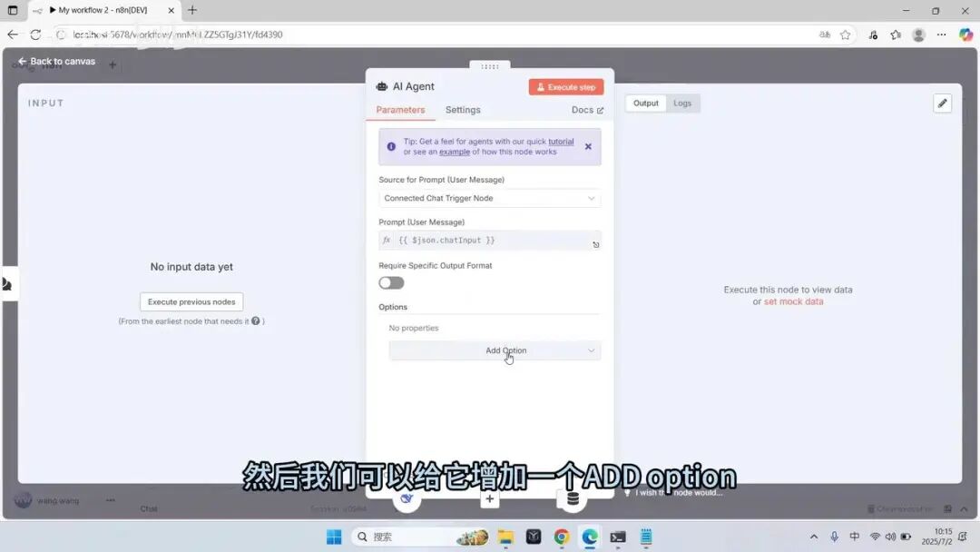980x552 pixels.
Task: Open the favorites list icon
Action: pos(896,34)
